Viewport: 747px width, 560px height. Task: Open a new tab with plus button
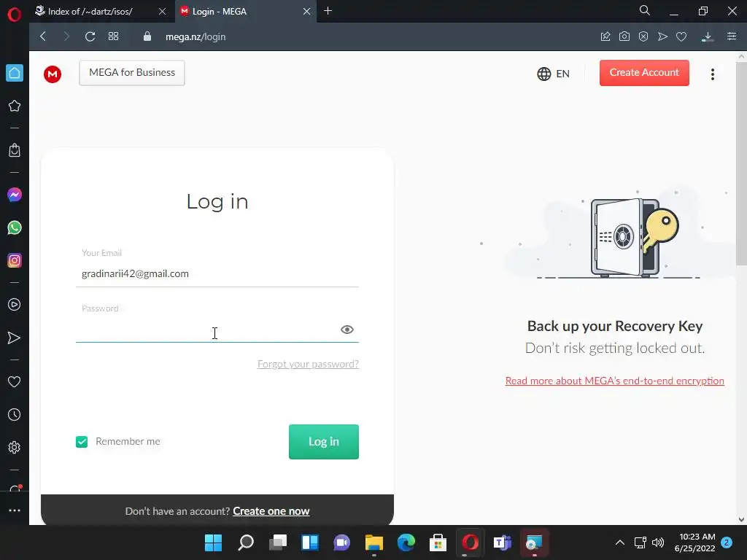(328, 11)
